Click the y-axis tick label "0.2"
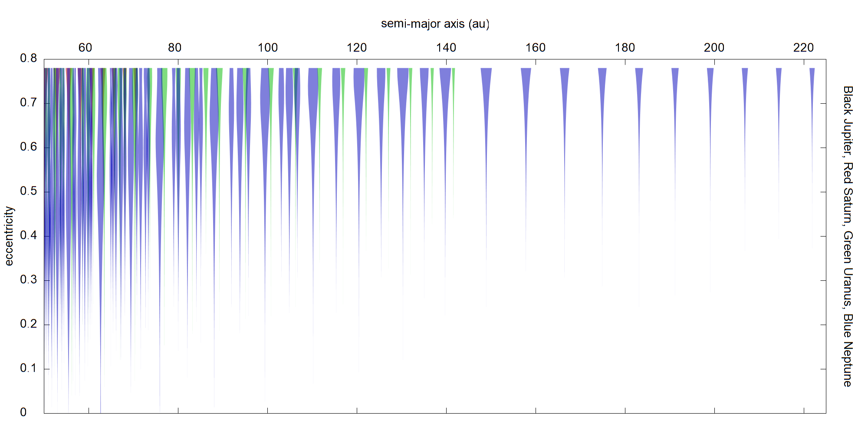This screenshot has width=868, height=434. 29,324
